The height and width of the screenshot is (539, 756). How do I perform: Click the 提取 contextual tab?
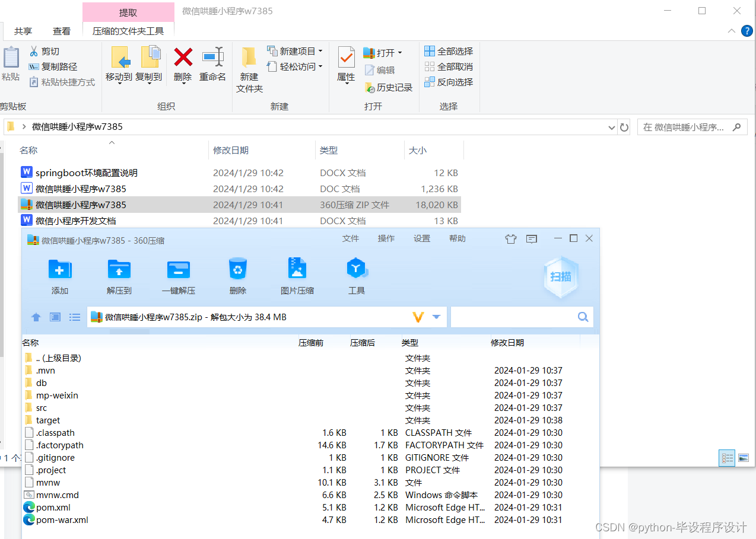click(128, 12)
